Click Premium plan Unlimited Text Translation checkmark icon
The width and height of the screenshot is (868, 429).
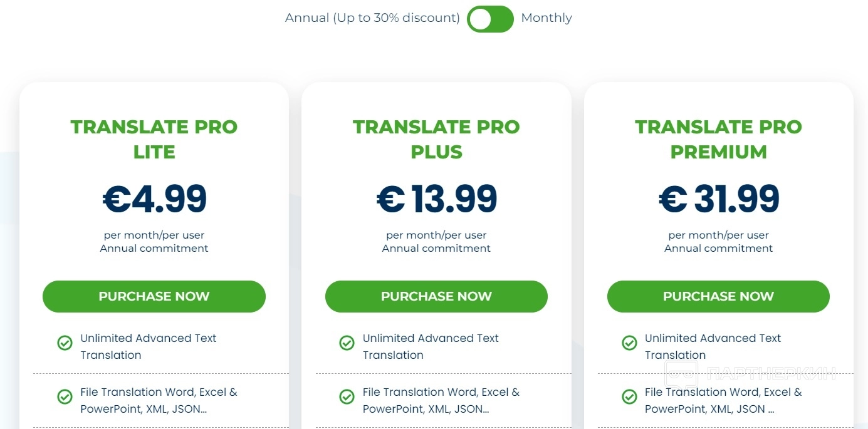(629, 343)
